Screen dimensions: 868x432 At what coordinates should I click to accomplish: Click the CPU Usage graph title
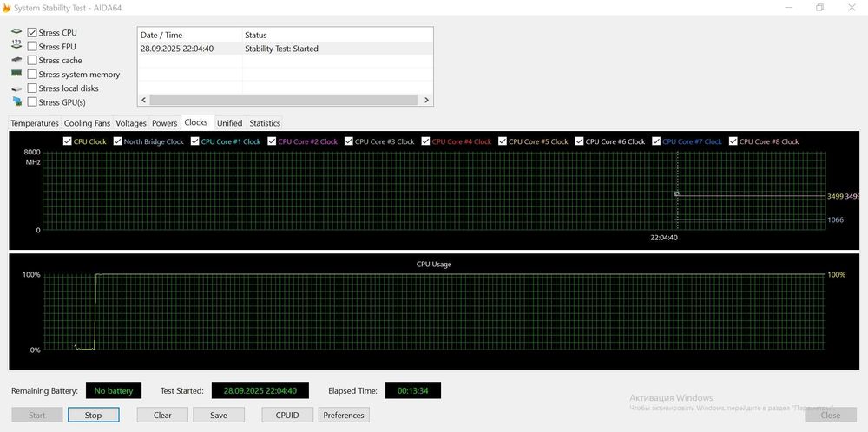click(434, 265)
